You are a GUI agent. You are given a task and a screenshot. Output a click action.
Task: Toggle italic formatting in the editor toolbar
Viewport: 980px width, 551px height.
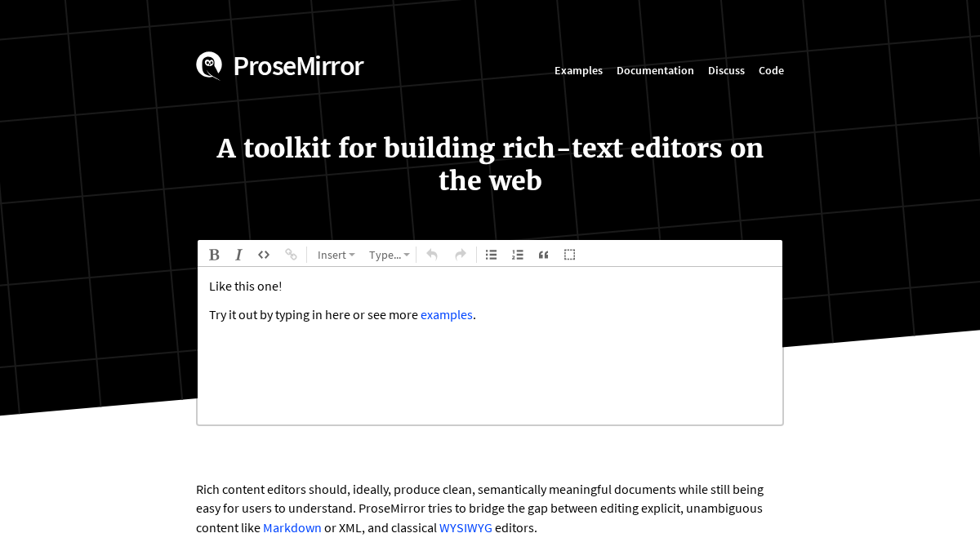238,255
